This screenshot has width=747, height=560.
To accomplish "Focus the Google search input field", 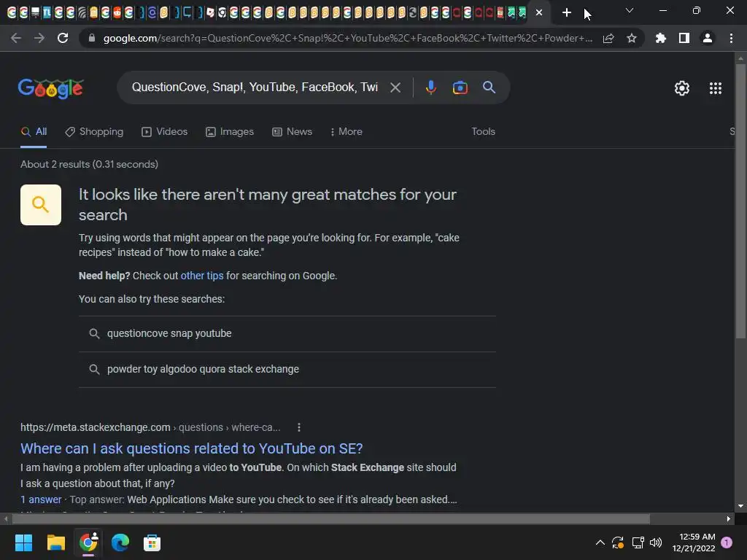I will point(255,87).
